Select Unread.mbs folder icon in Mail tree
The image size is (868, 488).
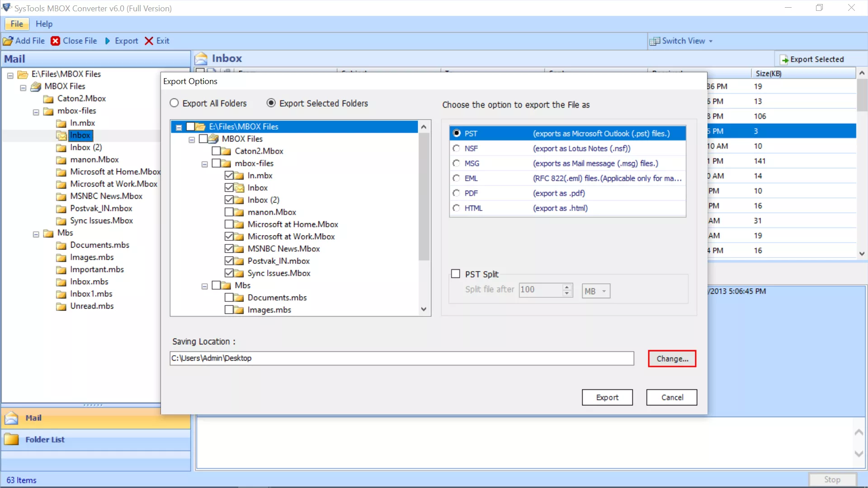point(61,306)
